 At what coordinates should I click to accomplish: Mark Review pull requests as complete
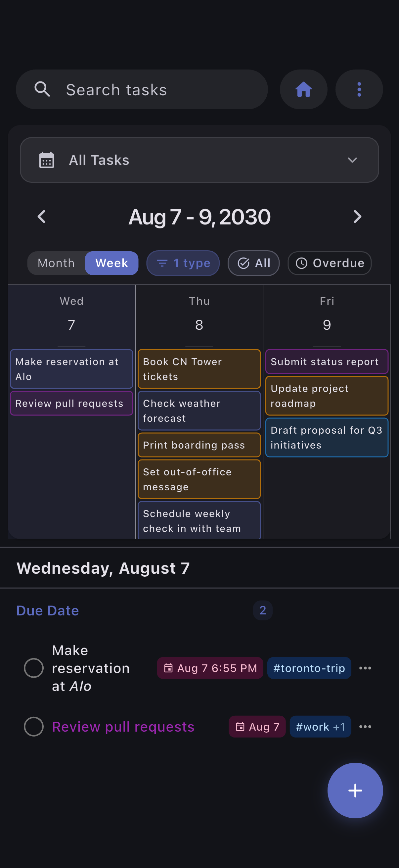click(34, 726)
